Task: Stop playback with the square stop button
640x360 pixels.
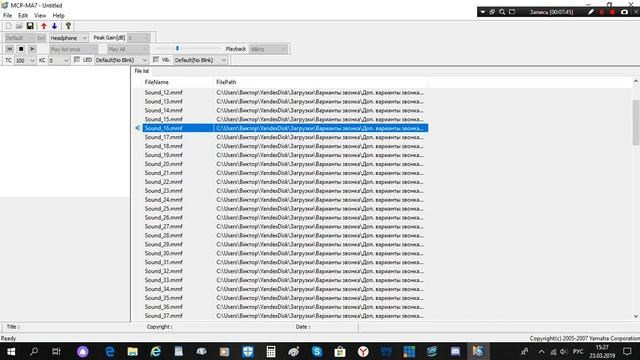Action: [x=21, y=49]
